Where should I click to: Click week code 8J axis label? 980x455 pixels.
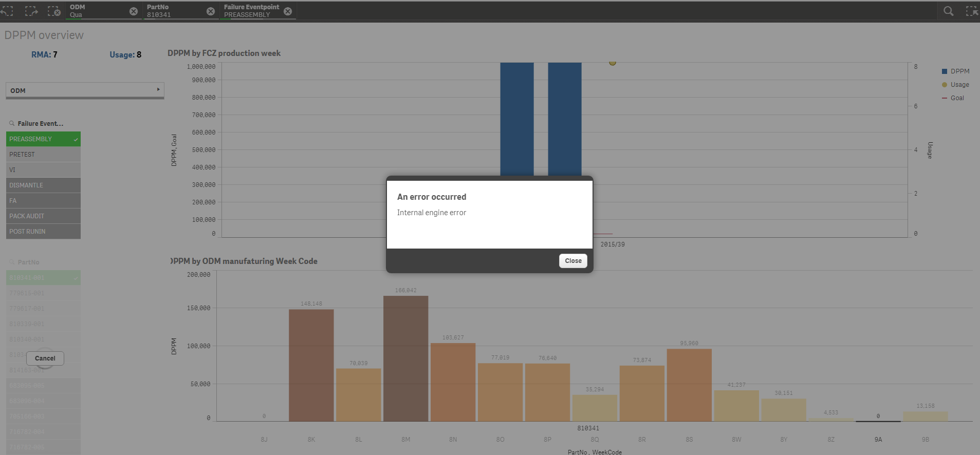coord(264,440)
